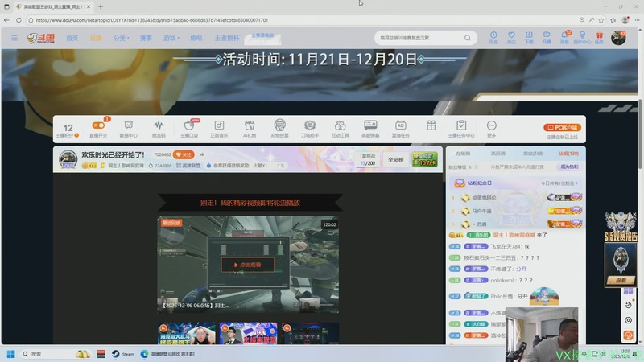
Task: Switch to 贵宾(168) tab
Action: pyautogui.click(x=533, y=154)
